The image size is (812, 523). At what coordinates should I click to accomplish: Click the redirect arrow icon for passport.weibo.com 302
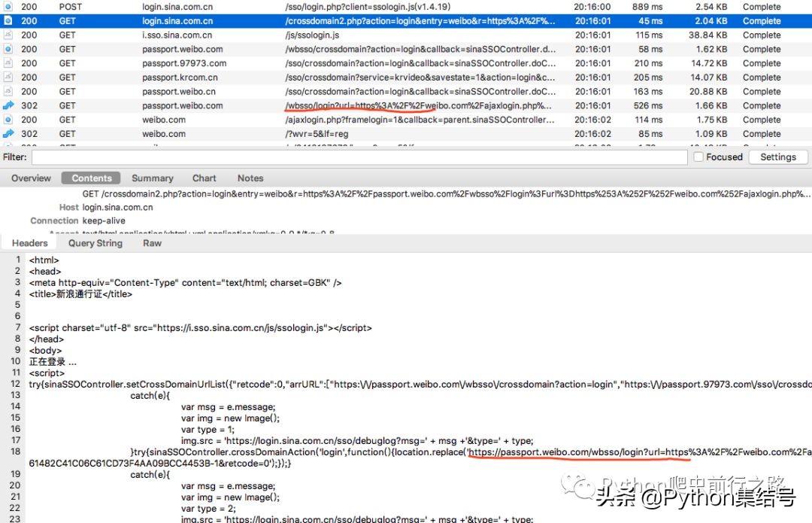click(8, 106)
